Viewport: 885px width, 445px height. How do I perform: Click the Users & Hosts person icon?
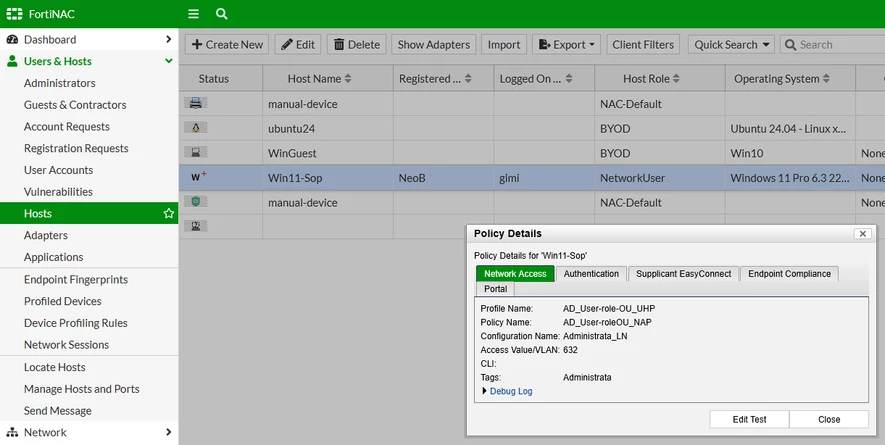[12, 61]
